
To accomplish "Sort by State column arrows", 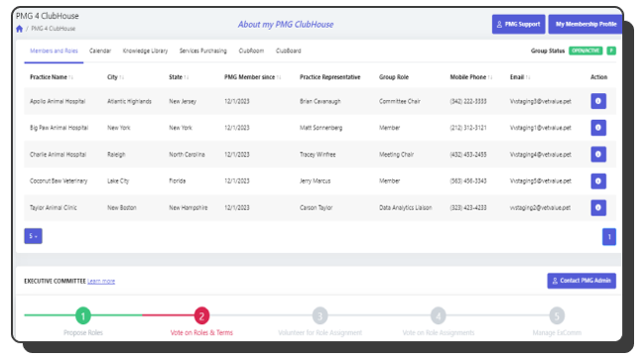I will pos(187,77).
